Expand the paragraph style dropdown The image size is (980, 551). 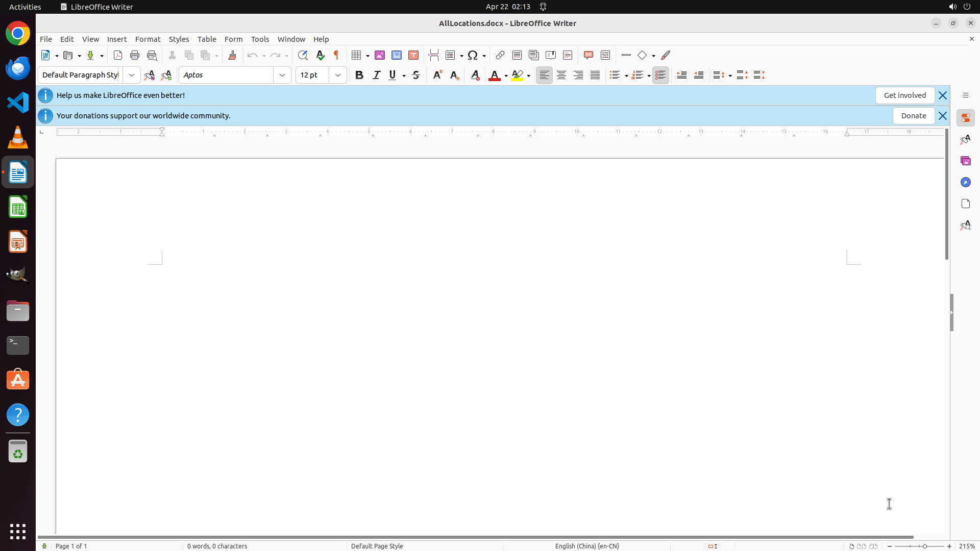pos(132,75)
